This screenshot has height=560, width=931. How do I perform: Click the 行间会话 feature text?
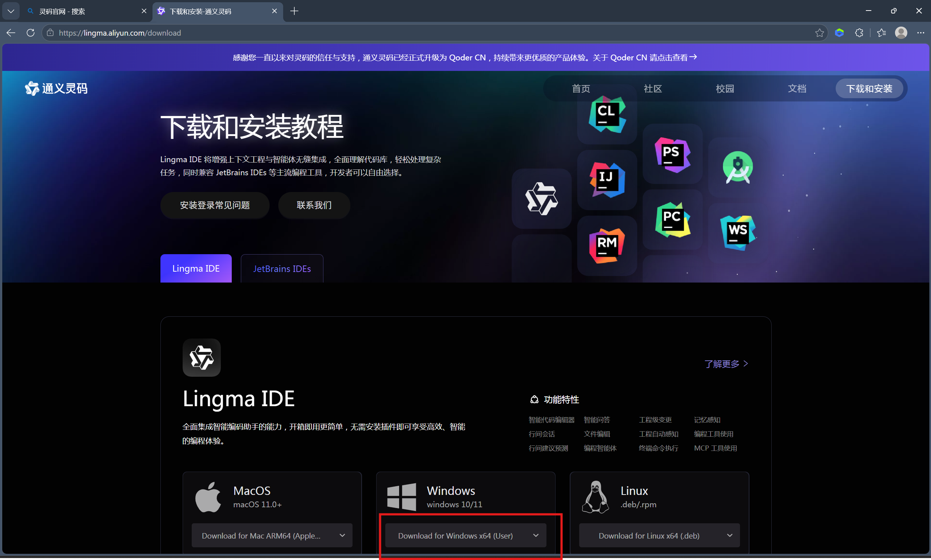pyautogui.click(x=542, y=434)
